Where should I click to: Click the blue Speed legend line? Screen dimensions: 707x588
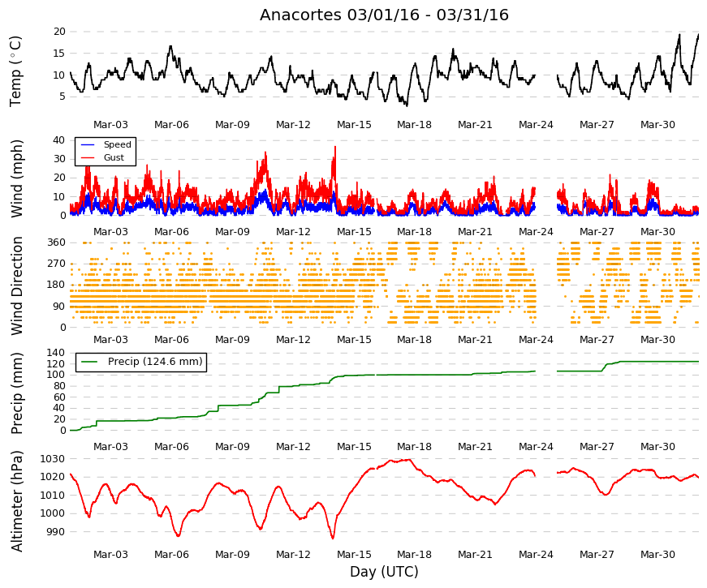pos(87,145)
